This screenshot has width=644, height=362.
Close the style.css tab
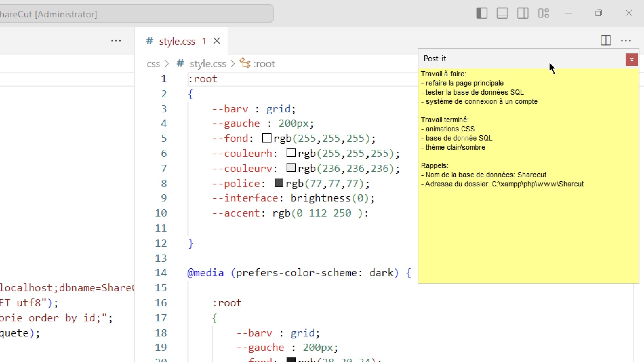[x=217, y=41]
